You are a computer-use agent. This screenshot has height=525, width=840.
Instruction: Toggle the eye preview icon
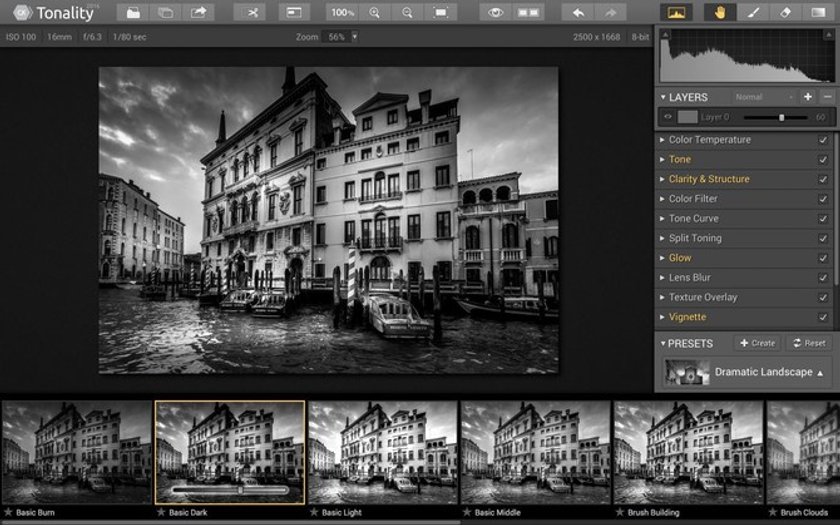pos(495,12)
